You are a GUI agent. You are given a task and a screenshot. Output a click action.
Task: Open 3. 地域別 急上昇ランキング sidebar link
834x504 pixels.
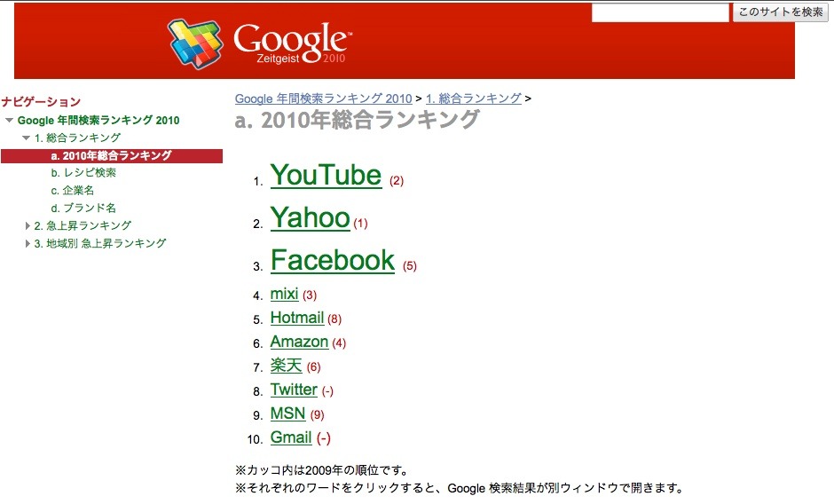click(x=100, y=243)
